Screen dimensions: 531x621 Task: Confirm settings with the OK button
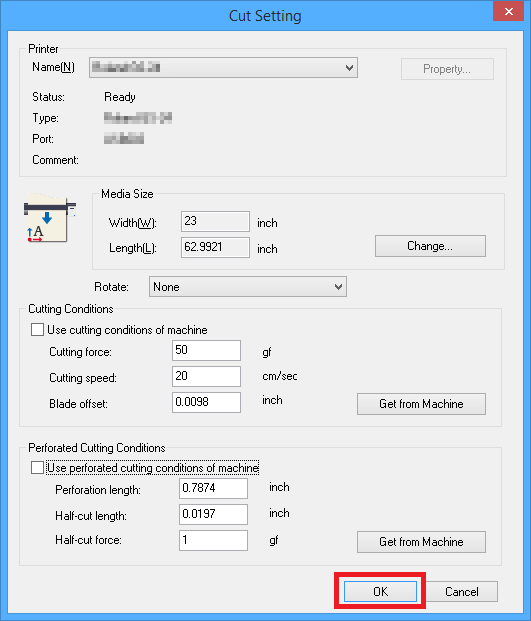pos(380,591)
